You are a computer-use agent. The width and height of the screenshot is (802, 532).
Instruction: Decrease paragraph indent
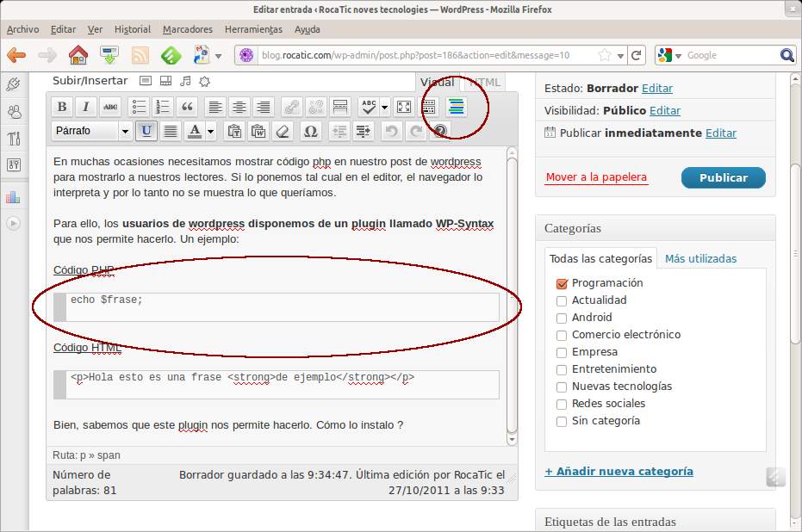pyautogui.click(x=339, y=132)
